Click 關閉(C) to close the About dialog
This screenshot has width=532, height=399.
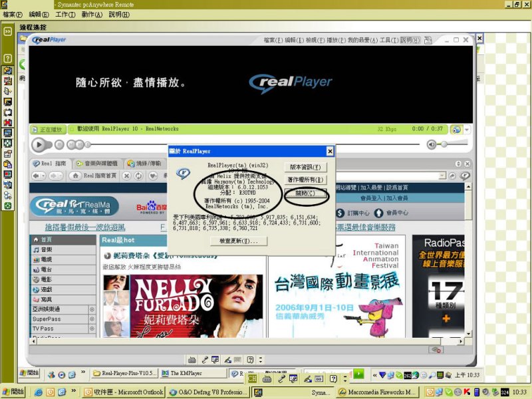[x=305, y=194]
